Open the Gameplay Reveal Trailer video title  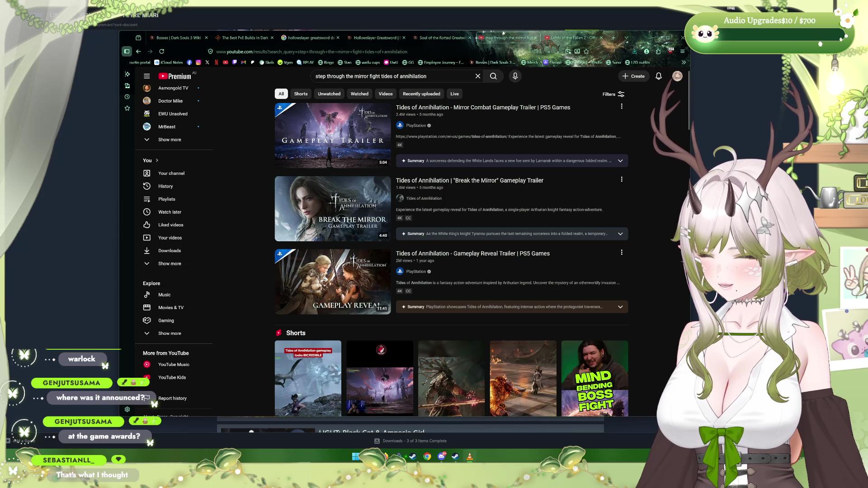click(x=472, y=253)
